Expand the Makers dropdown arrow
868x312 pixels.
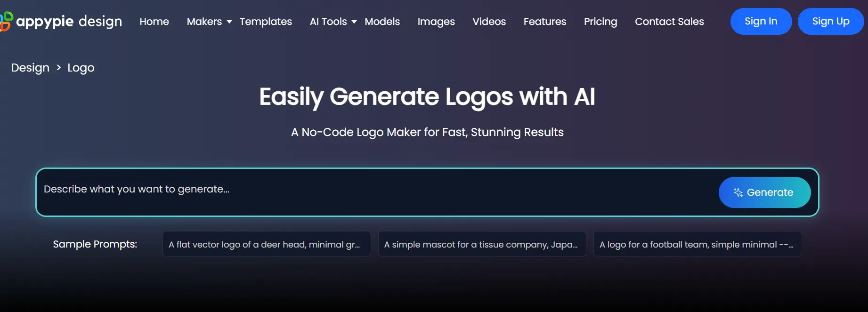[229, 22]
